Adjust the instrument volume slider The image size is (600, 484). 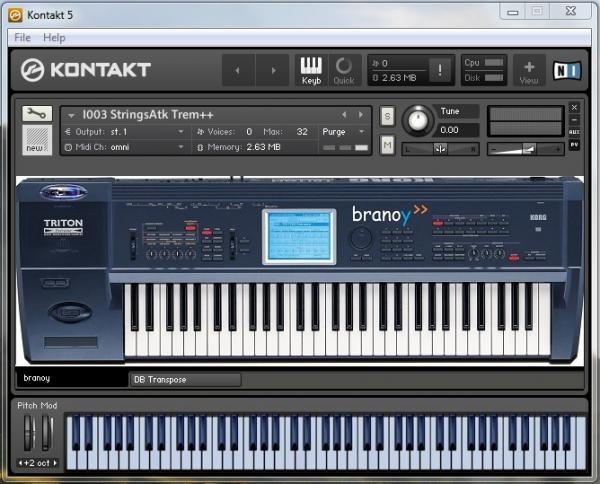click(x=525, y=149)
